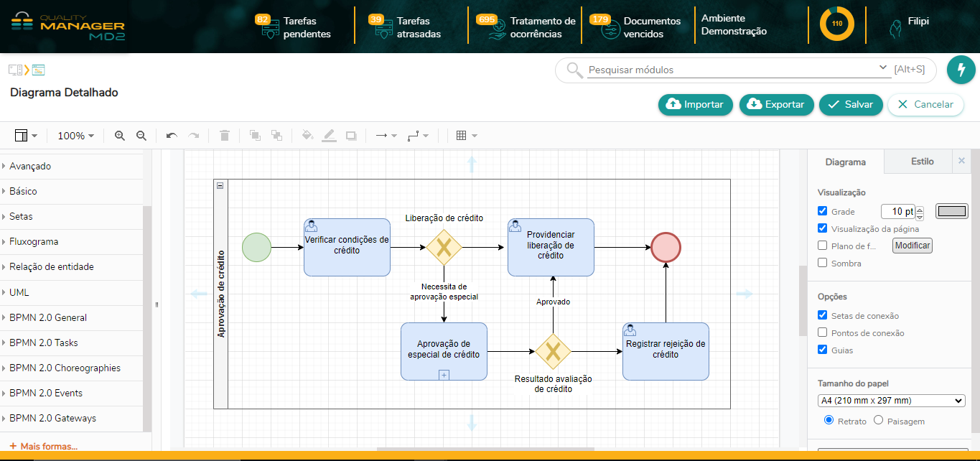
Task: Click the To Front icon in the toolbar
Action: pos(255,135)
